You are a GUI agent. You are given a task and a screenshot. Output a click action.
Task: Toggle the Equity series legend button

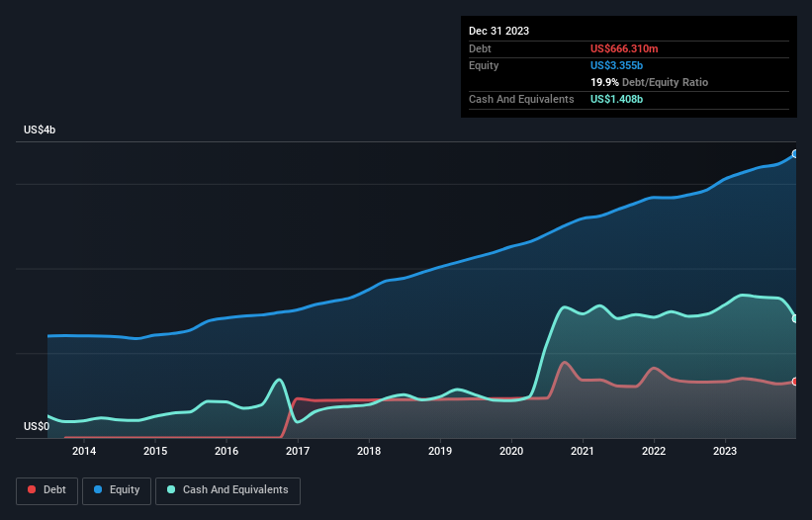click(117, 490)
